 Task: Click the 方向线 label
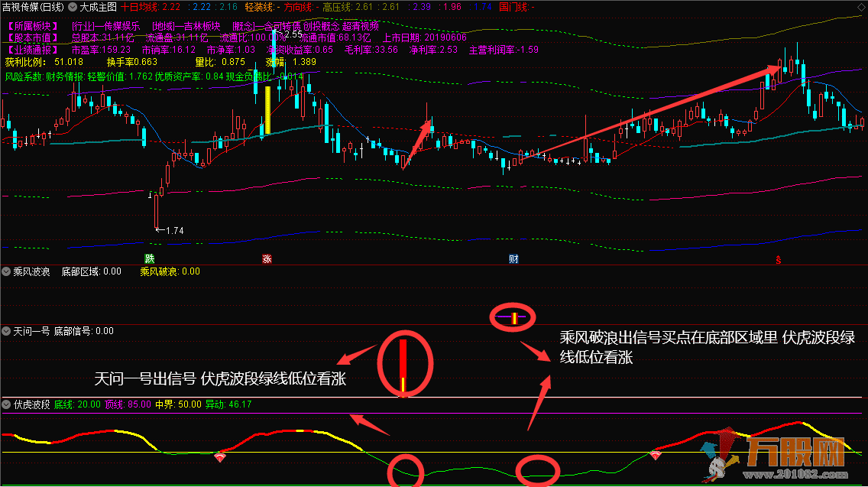[300, 7]
